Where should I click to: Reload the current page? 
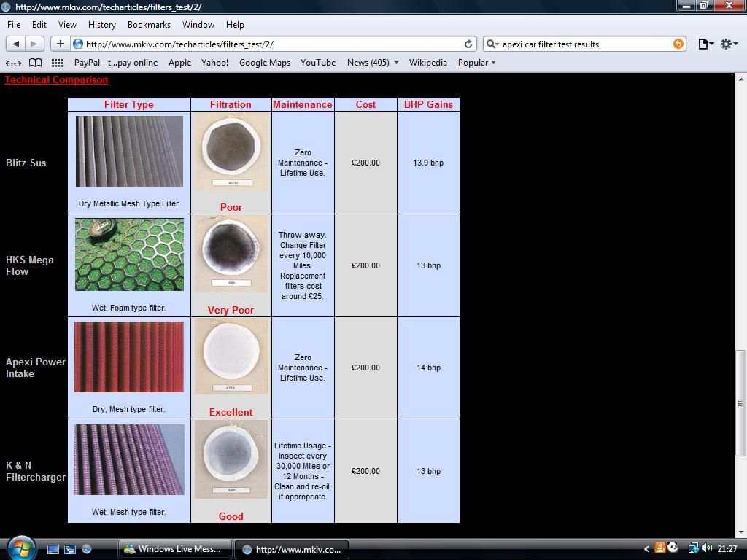468,44
